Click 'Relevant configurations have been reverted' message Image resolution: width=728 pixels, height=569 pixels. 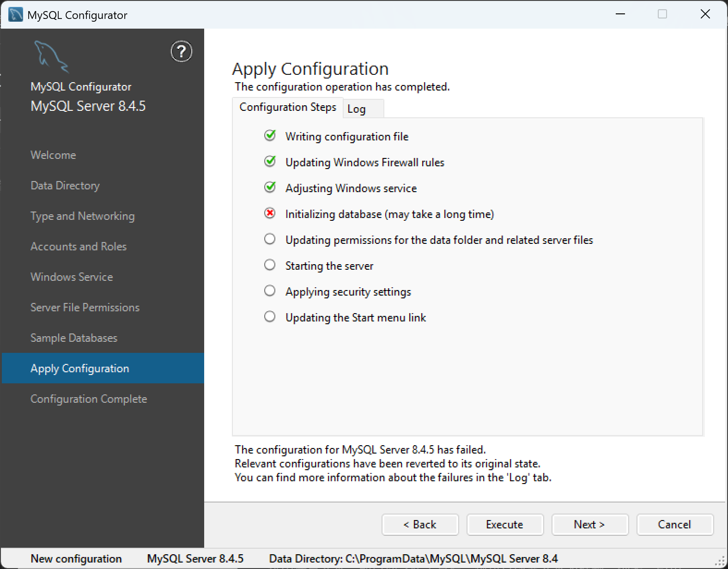coord(388,464)
